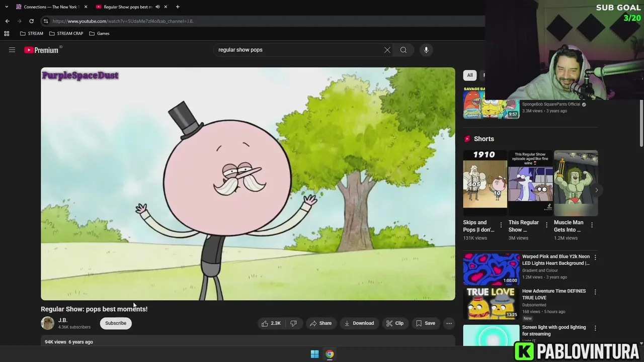This screenshot has height=362, width=644.
Task: Share the Regular Show video
Action: (x=320, y=323)
